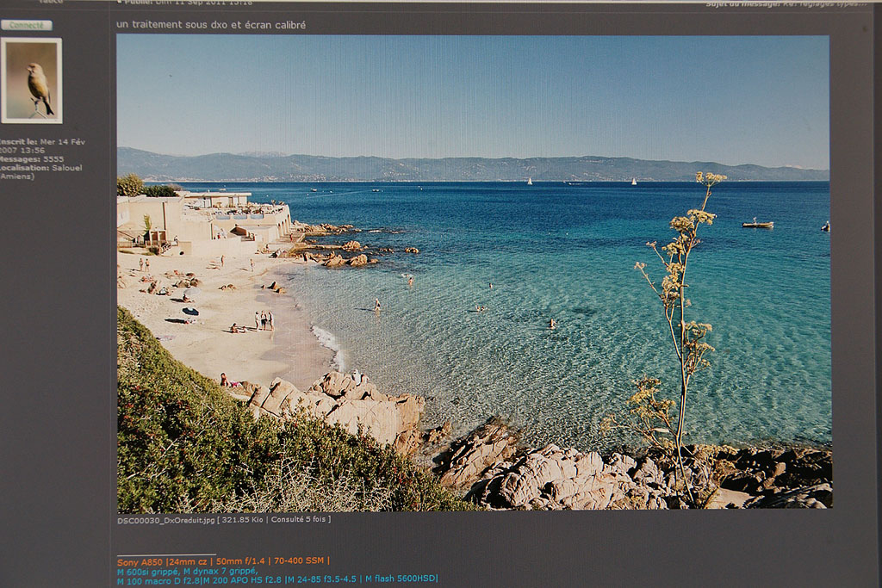Open the bird avatar profile picture

tap(32, 80)
